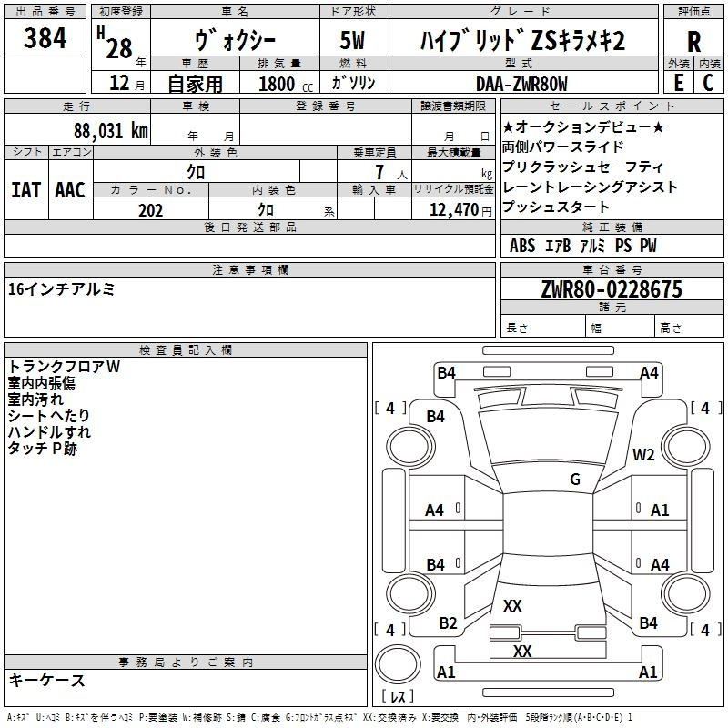
Task: Click vehicle history 自家用
Action: click(195, 84)
